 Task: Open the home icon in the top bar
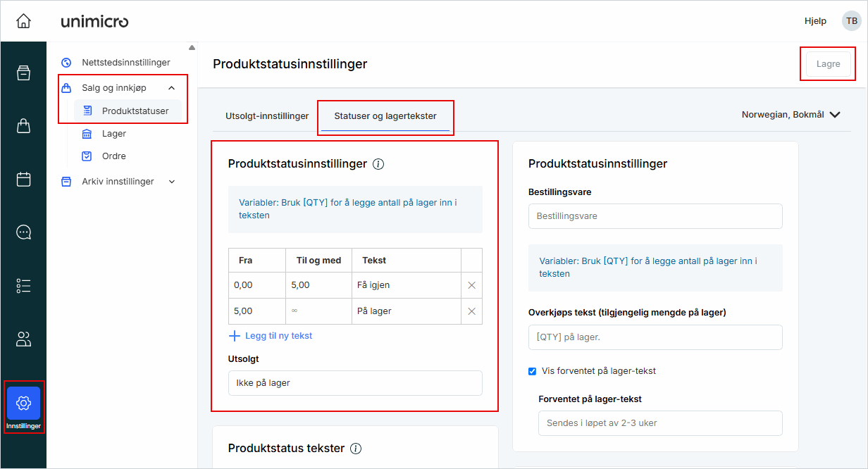pyautogui.click(x=23, y=20)
